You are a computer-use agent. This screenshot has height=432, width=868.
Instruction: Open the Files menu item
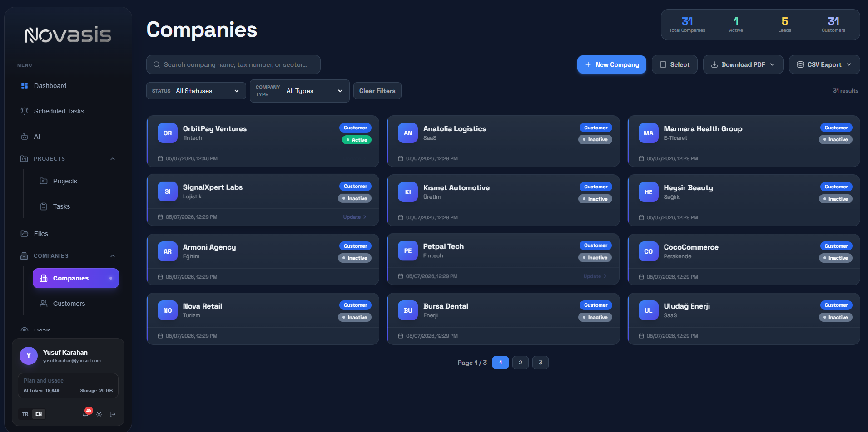68,234
